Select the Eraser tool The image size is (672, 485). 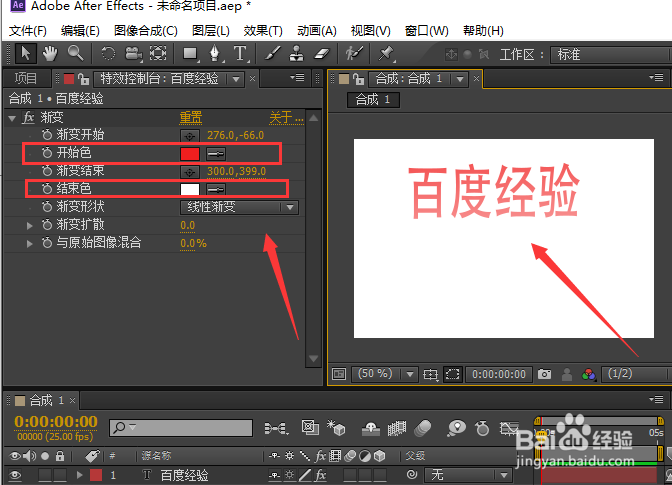point(321,54)
